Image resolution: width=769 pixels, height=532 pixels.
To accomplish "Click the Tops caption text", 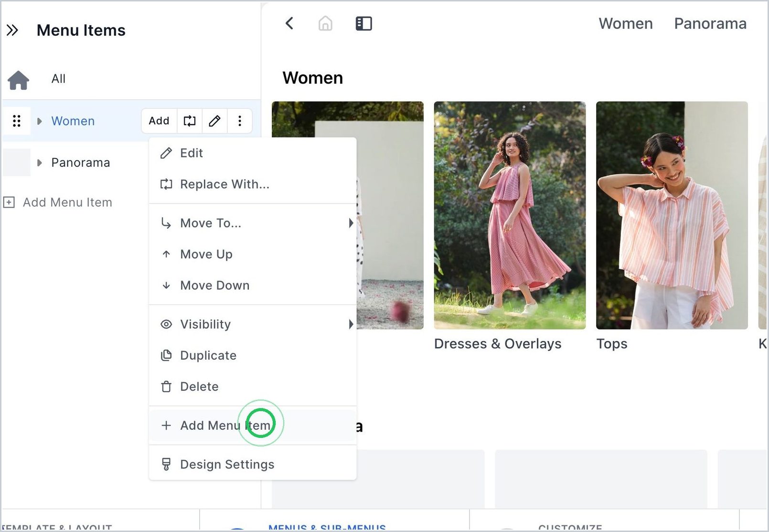I will coord(612,344).
